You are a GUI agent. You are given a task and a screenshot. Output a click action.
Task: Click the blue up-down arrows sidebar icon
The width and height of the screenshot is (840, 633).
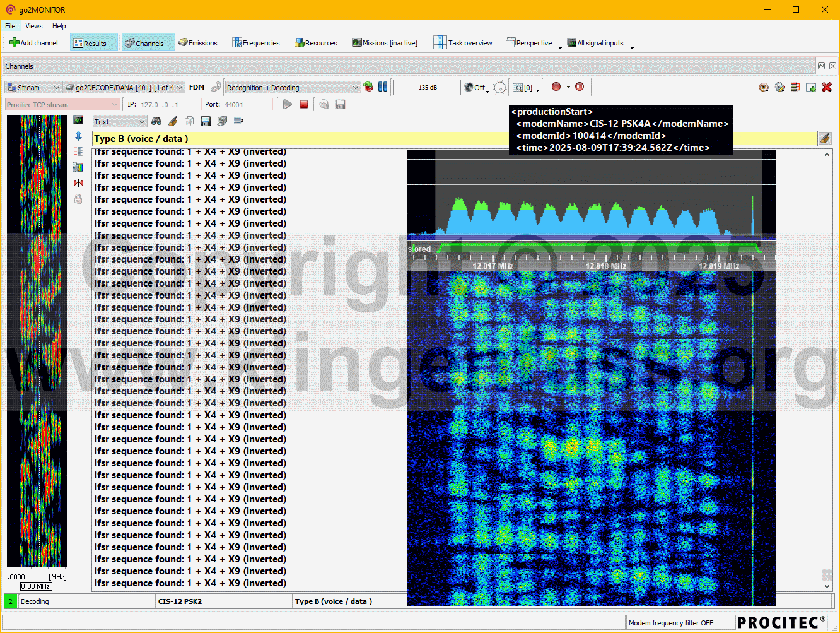pyautogui.click(x=78, y=136)
